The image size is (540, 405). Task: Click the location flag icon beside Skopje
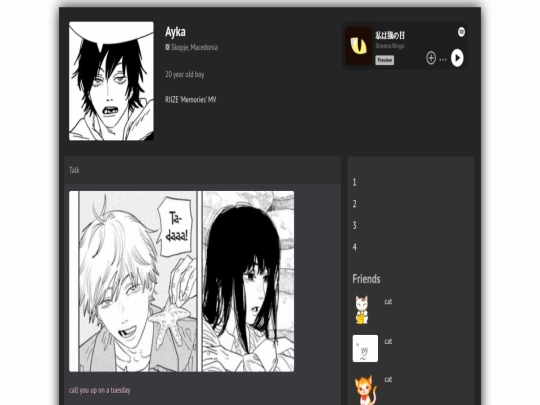[167, 47]
